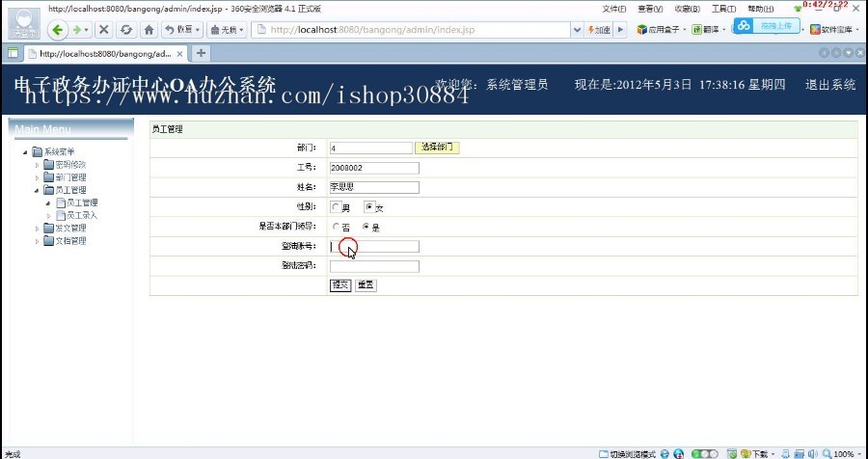Screen dimensions: 868x459
Task: Switch to the localhost bangong tab
Action: (105, 54)
